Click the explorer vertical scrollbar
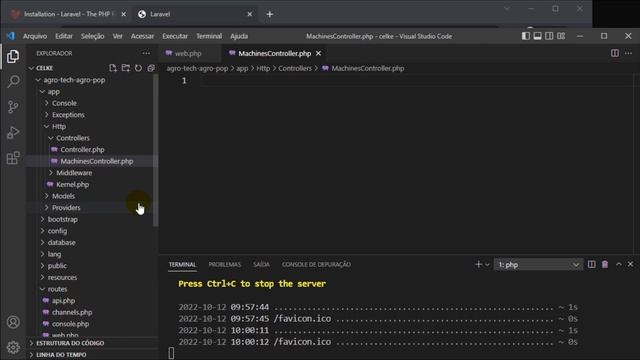The image size is (640, 360). click(156, 151)
